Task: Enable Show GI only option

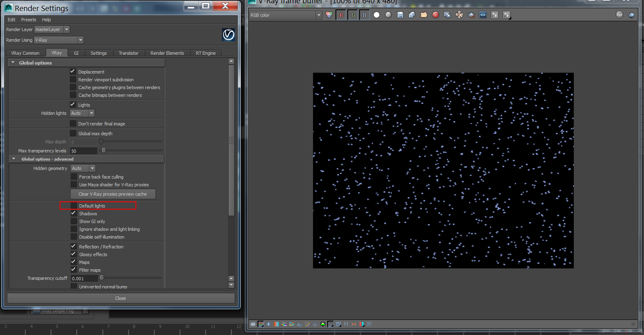Action: pyautogui.click(x=74, y=221)
